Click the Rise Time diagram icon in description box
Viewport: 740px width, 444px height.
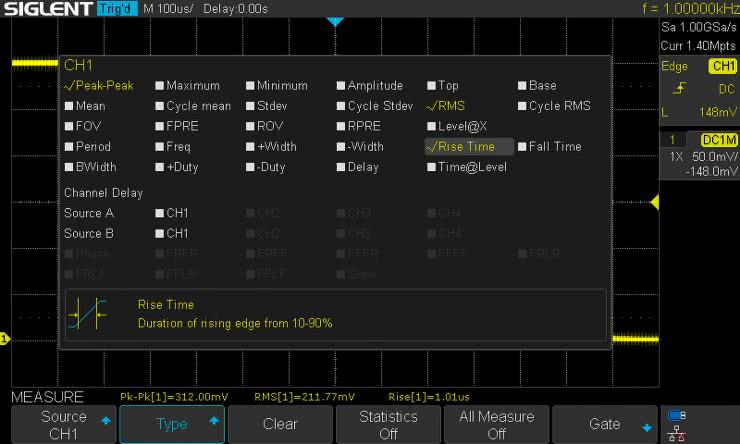click(x=87, y=314)
